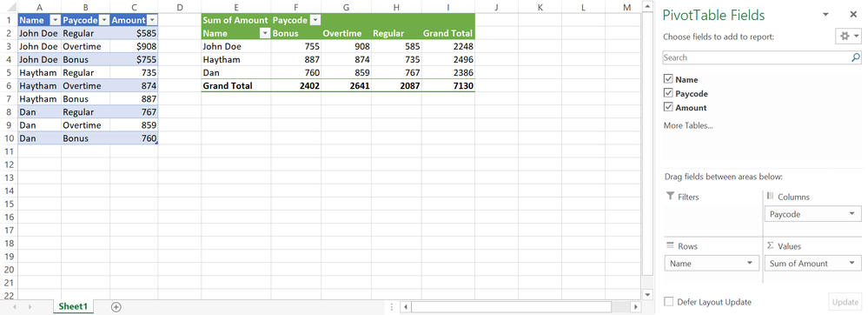This screenshot has width=868, height=315.
Task: Select the cell with amount 887 in column C
Action: coord(134,98)
